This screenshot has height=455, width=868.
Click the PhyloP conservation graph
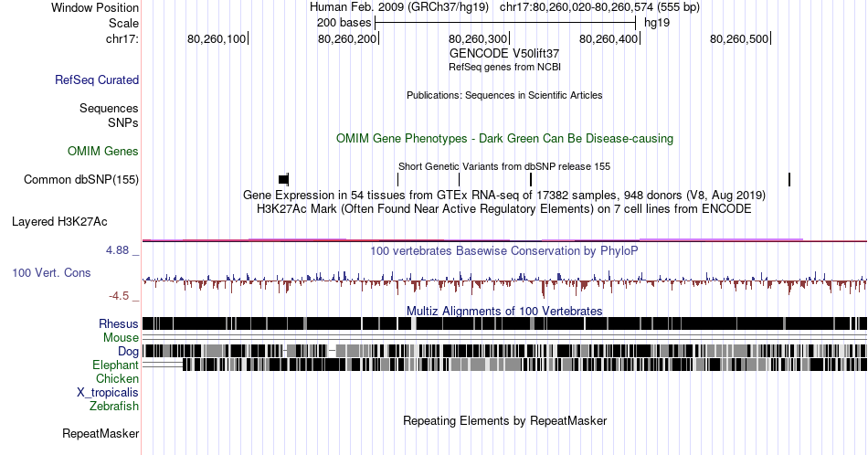click(504, 283)
